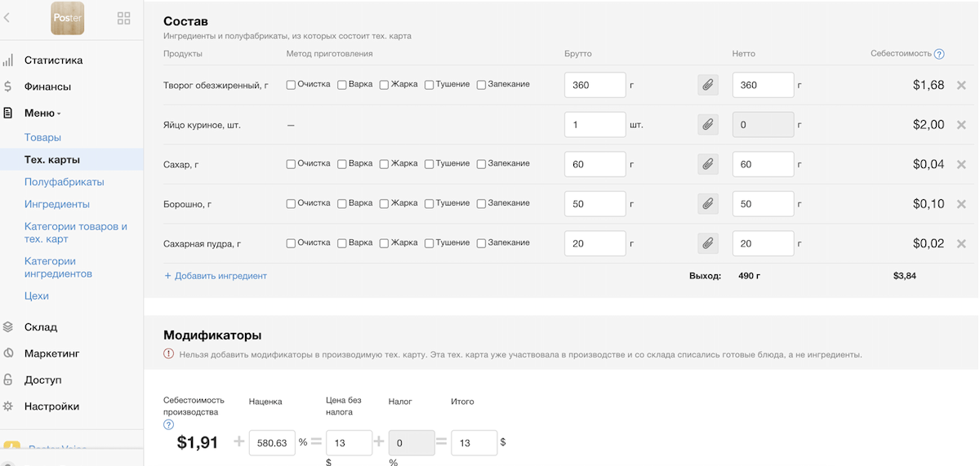Open the Маркетинг sidebar section
Screen dimensions: 980x466
(x=51, y=353)
